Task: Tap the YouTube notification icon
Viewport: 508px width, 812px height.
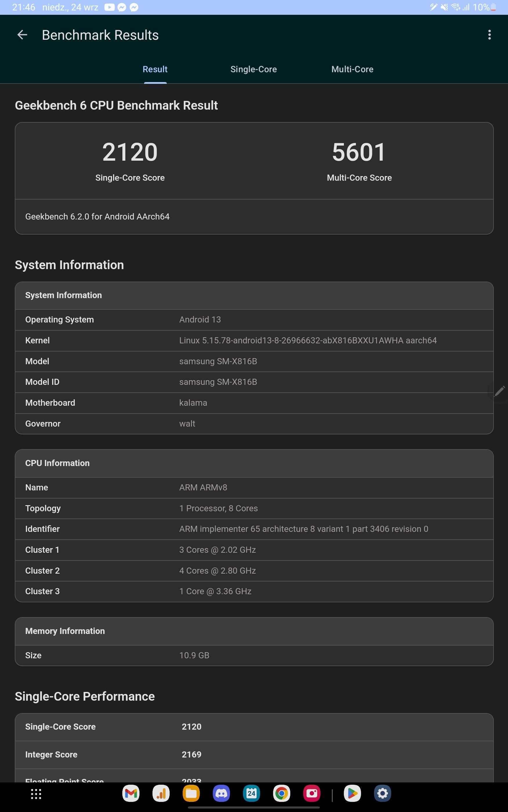Action: click(109, 7)
